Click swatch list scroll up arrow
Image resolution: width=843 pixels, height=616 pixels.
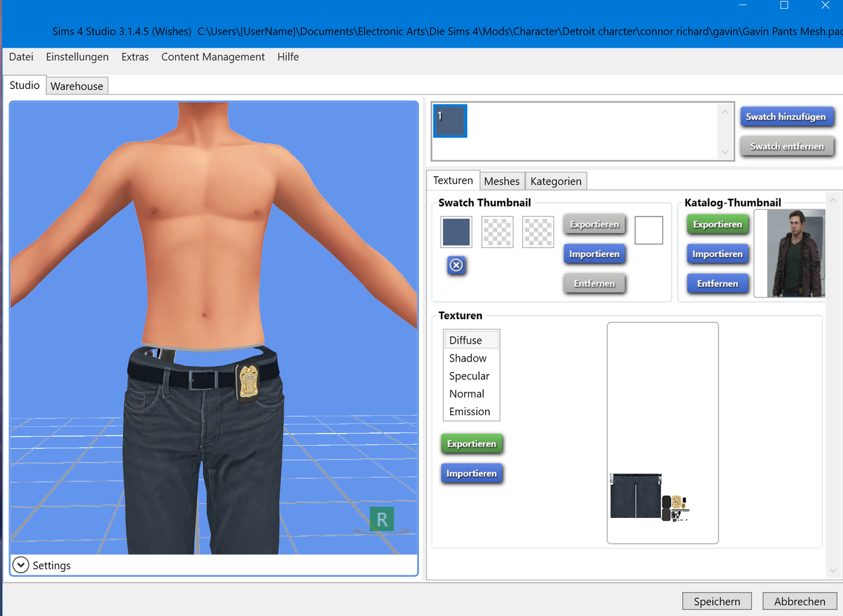pyautogui.click(x=725, y=112)
